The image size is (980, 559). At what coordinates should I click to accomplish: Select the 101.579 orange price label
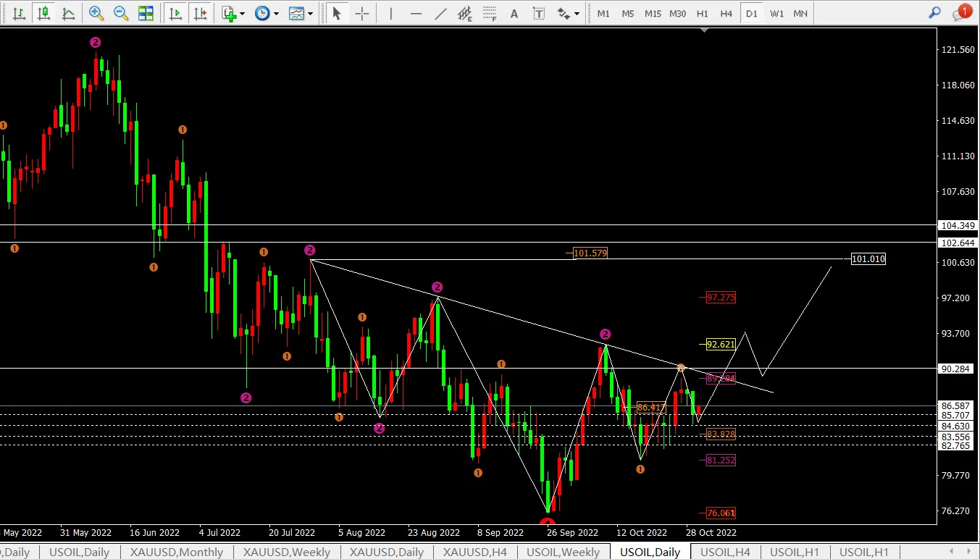[x=590, y=253]
